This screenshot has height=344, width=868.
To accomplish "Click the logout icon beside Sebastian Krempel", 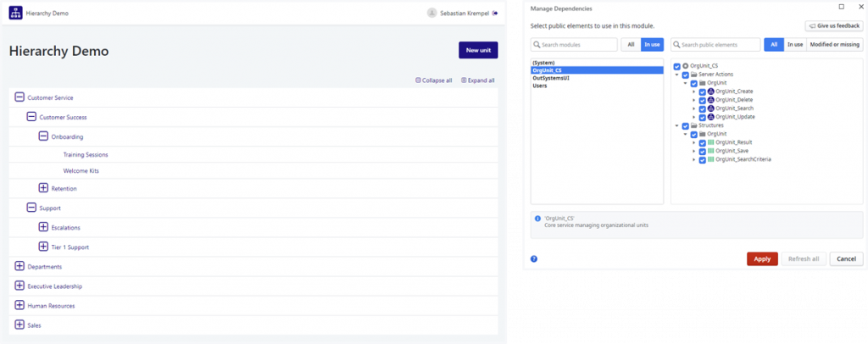I will click(495, 14).
